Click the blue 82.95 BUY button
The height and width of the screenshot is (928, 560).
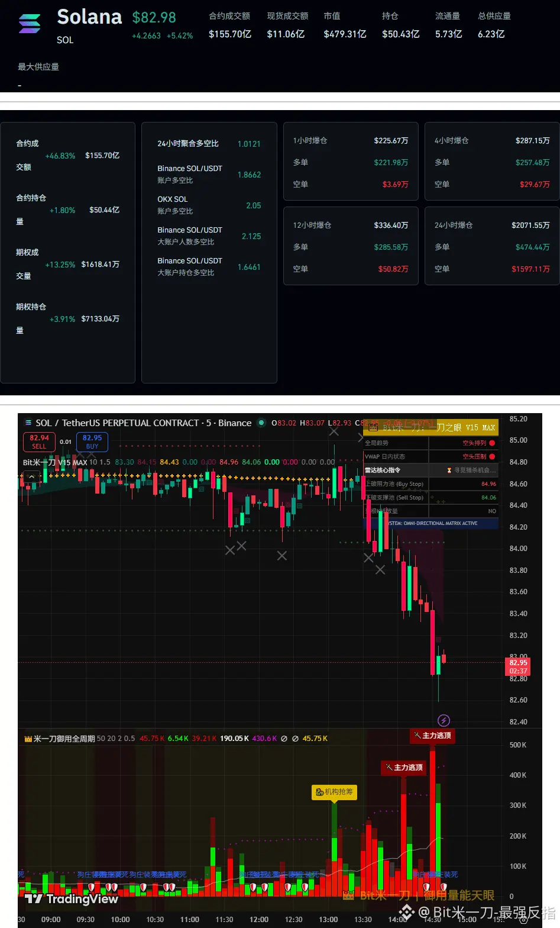click(x=92, y=442)
